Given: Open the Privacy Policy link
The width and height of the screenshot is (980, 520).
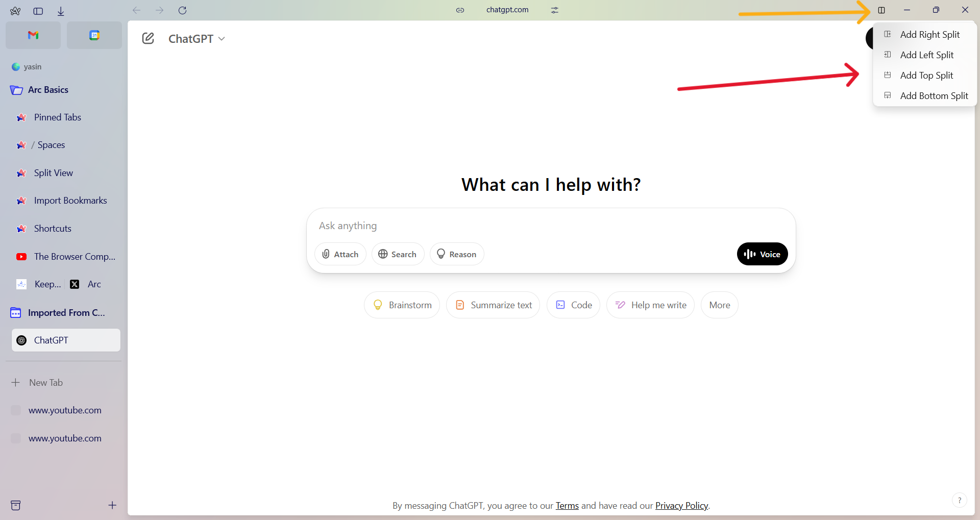Looking at the screenshot, I should (681, 506).
